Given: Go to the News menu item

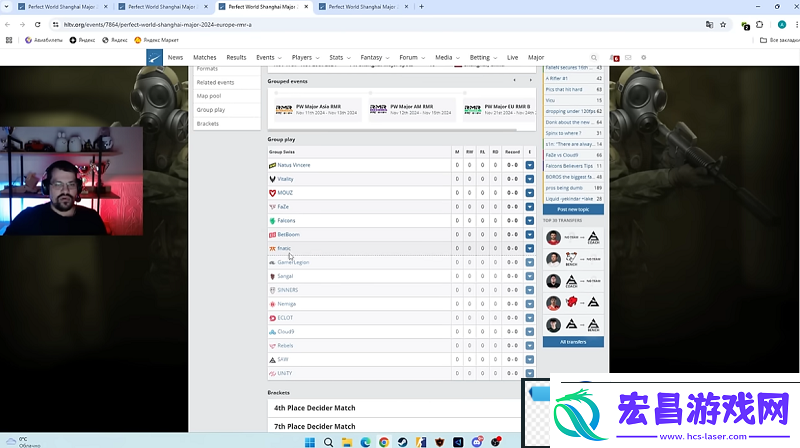Looking at the screenshot, I should [x=175, y=58].
